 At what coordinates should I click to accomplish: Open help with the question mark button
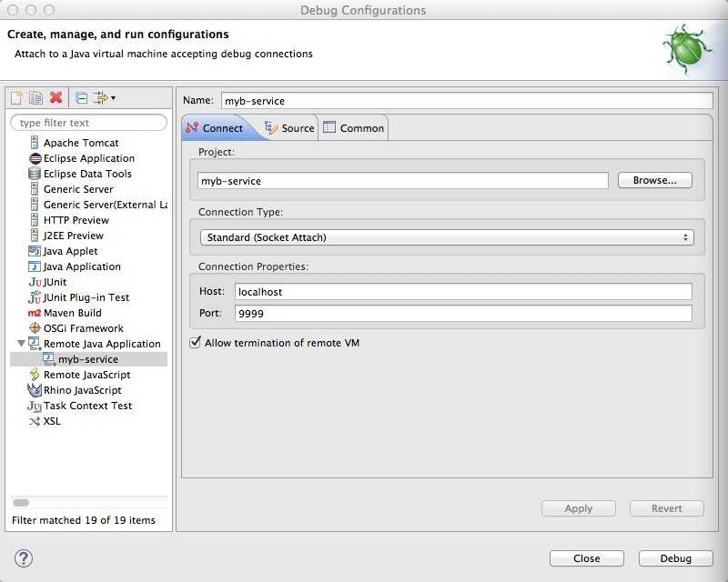coord(24,558)
